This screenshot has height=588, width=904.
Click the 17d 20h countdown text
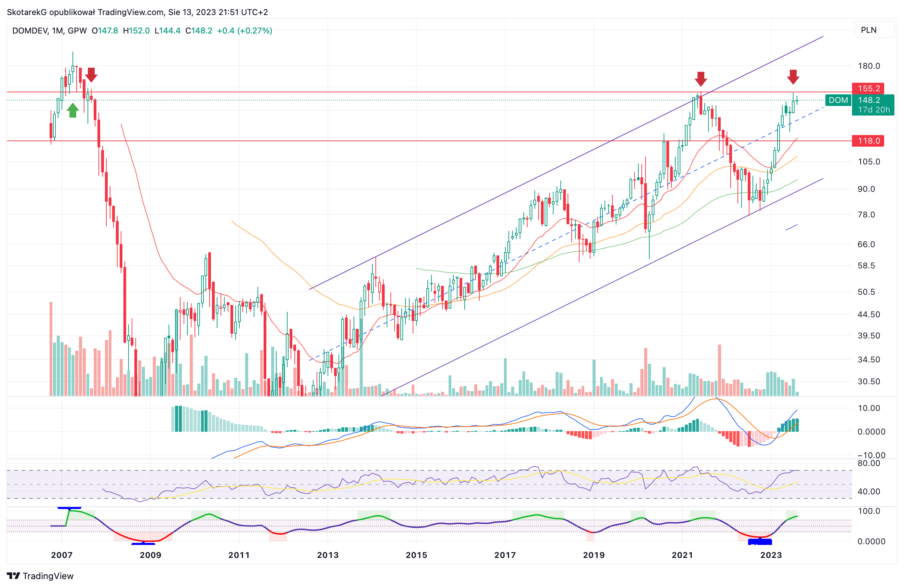click(x=874, y=110)
